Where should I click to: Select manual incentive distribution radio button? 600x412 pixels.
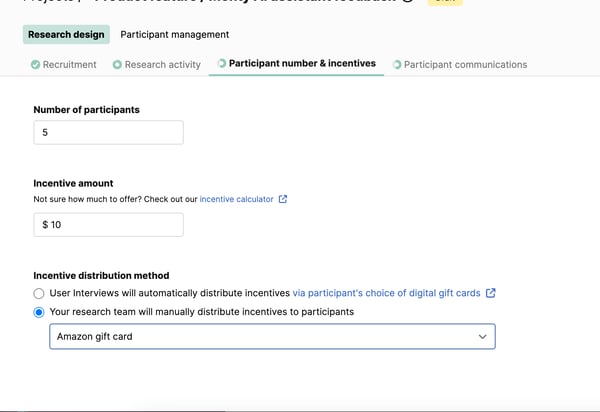pos(39,312)
